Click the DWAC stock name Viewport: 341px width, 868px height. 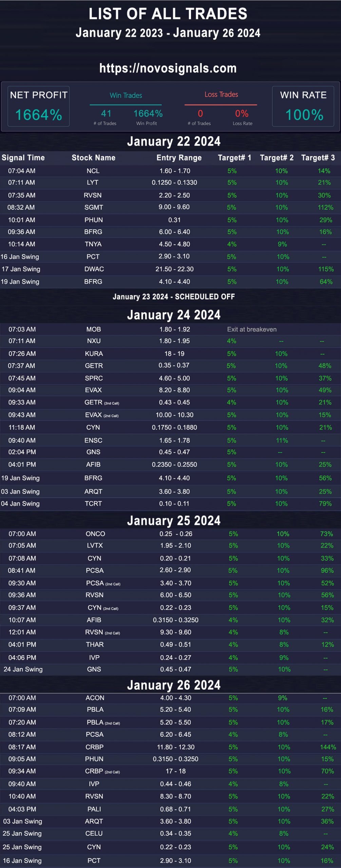coord(94,269)
